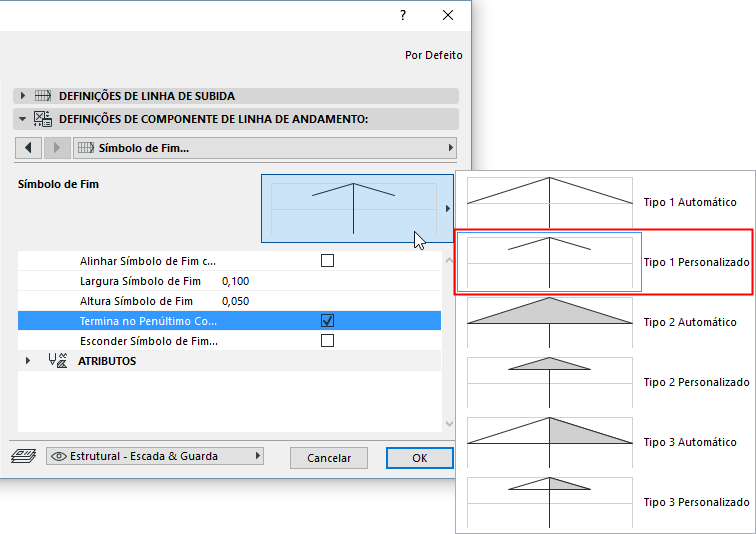
Task: Click the Por Defeito label
Action: click(433, 55)
